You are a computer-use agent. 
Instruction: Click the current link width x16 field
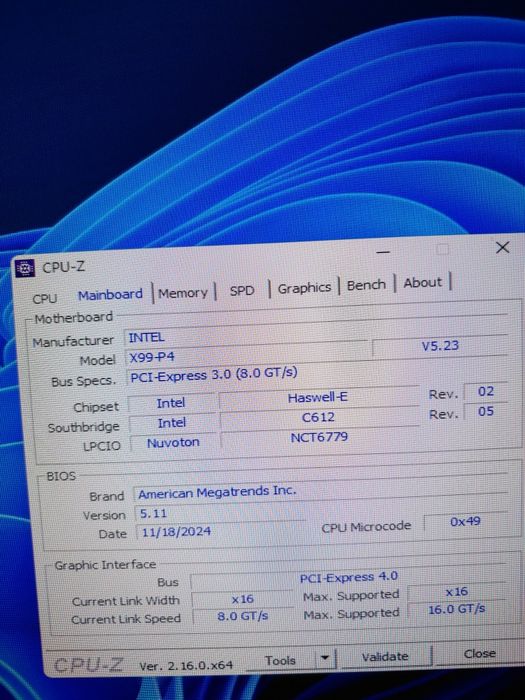click(x=242, y=599)
